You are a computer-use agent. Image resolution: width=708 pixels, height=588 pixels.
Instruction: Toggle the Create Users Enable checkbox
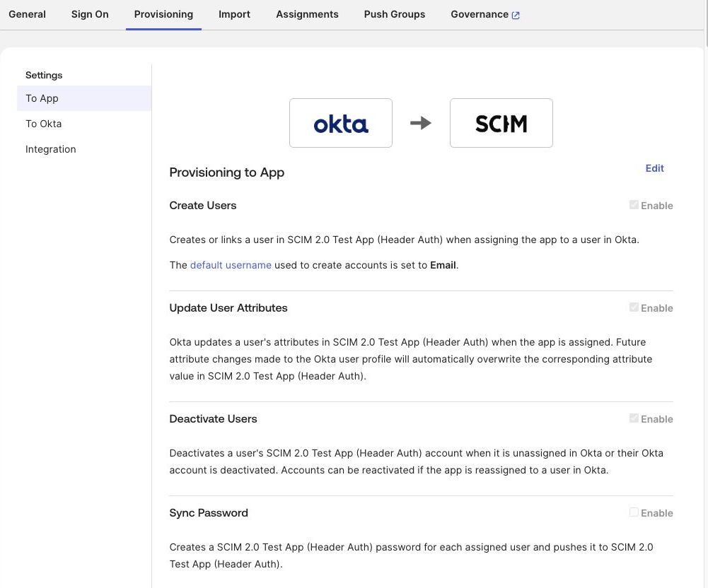pyautogui.click(x=634, y=205)
